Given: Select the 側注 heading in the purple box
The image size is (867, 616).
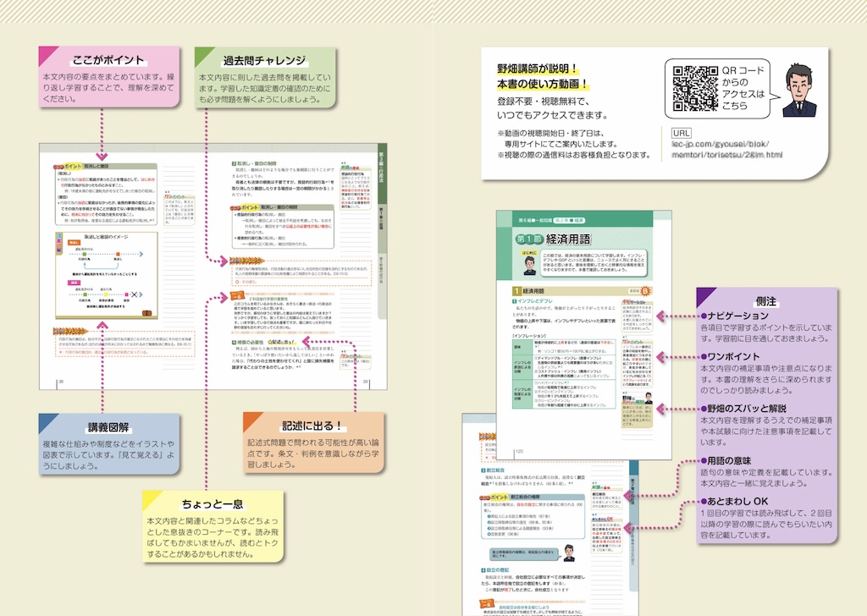Looking at the screenshot, I should (x=765, y=301).
